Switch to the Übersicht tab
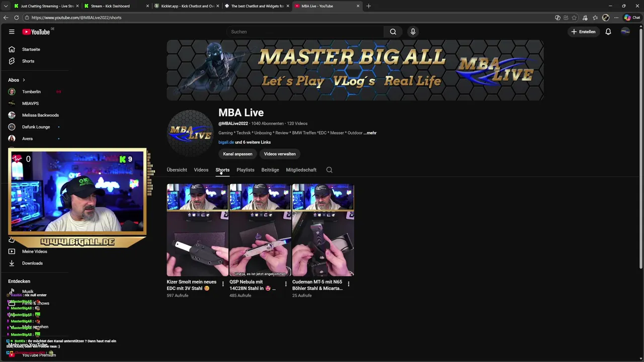 177,170
